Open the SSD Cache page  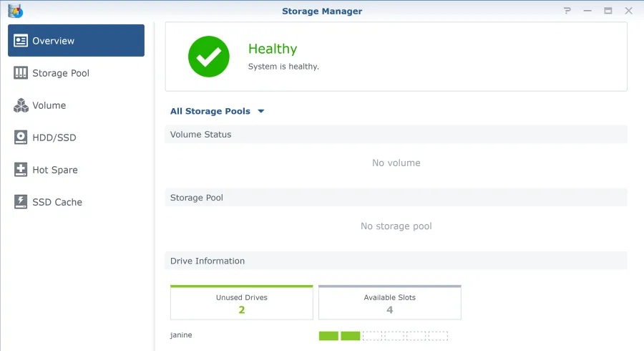(x=76, y=202)
